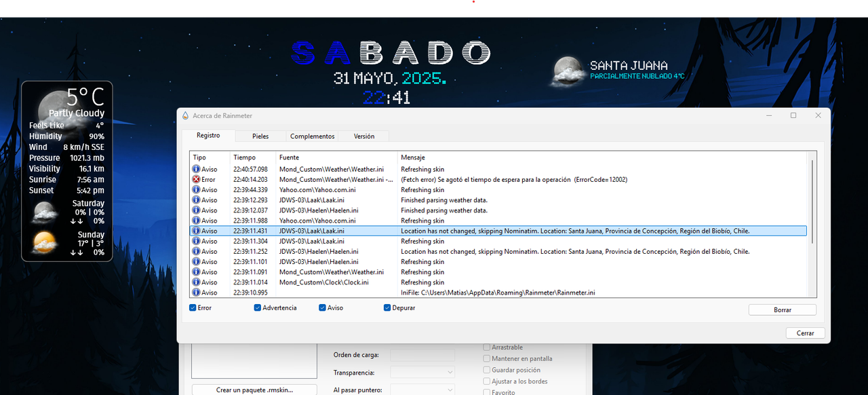Click the info icon on the 22:39:44.339 row

tap(196, 189)
